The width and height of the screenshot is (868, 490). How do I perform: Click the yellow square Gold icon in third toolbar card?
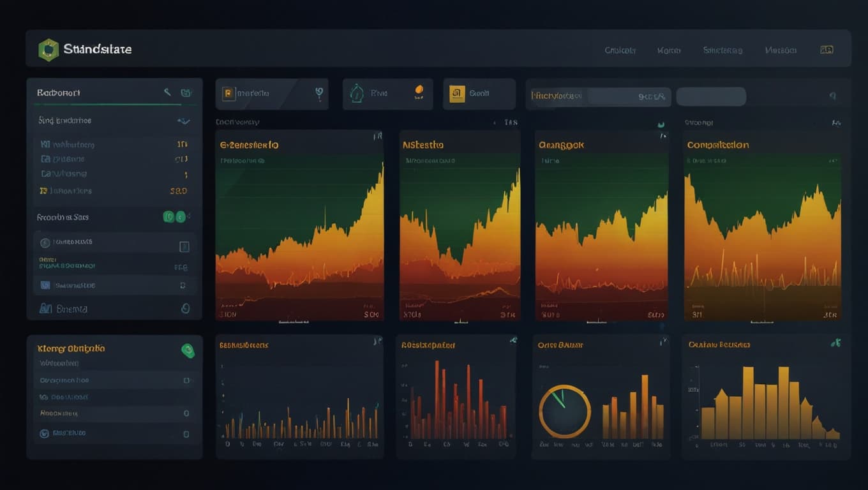457,94
